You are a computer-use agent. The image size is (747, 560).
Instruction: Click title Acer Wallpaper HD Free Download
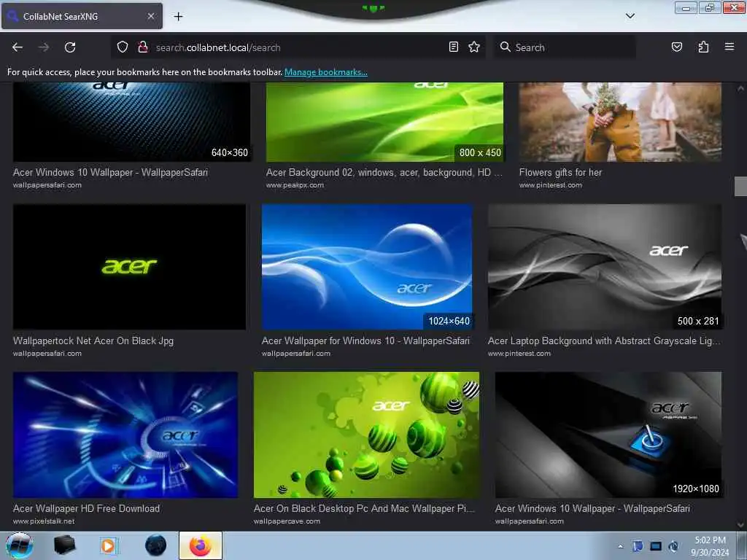pos(86,508)
